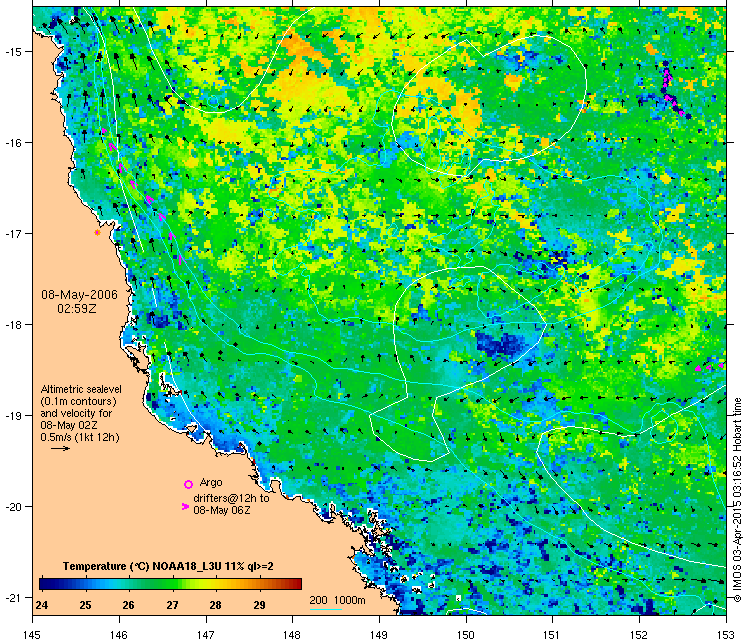This screenshot has height=640, width=750.
Task: Click the date label 08-May-2006
Action: (79, 294)
